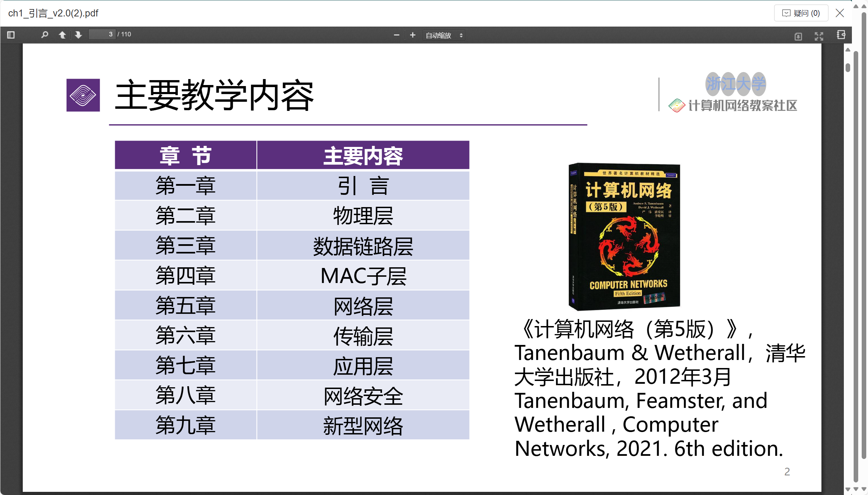Click the 计算机网络教案社区 logo text
This screenshot has height=495, width=868.
click(742, 106)
